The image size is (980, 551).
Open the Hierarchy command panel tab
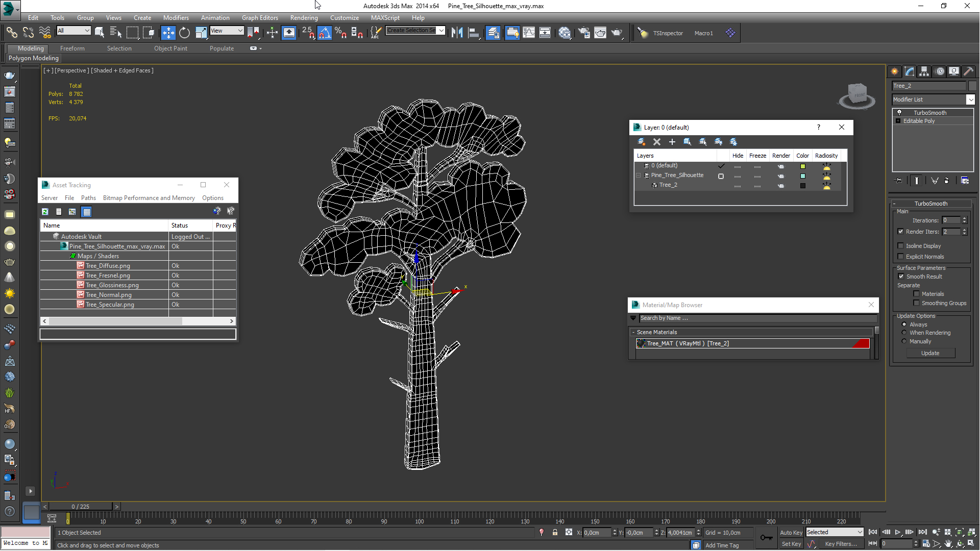[924, 71]
